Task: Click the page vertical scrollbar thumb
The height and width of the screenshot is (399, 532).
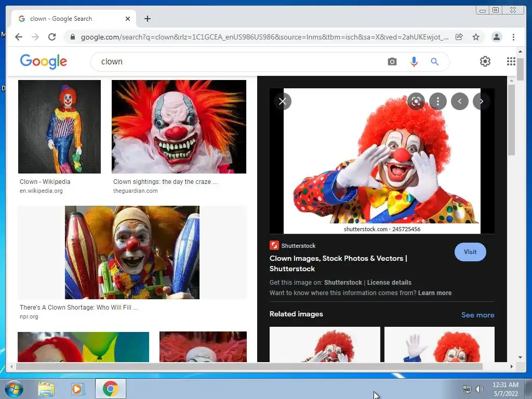Action: pyautogui.click(x=520, y=69)
